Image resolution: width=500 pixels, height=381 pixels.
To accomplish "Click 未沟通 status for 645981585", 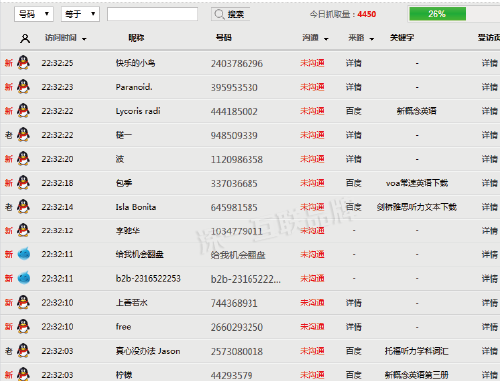I will 312,207.
